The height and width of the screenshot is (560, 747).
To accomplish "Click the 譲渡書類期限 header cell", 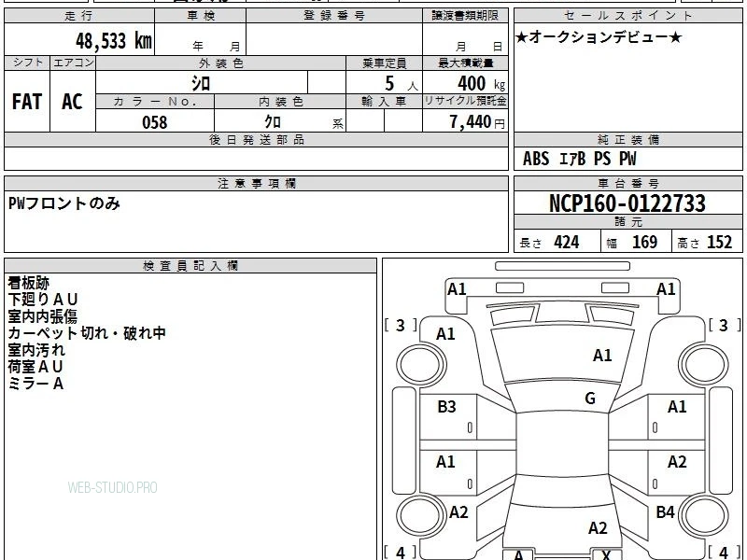I will pyautogui.click(x=465, y=16).
